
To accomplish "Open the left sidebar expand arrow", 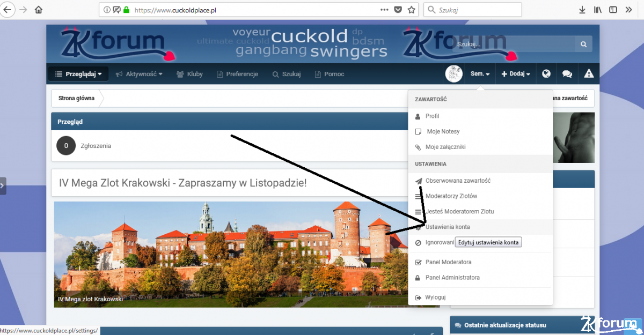I will tap(3, 186).
